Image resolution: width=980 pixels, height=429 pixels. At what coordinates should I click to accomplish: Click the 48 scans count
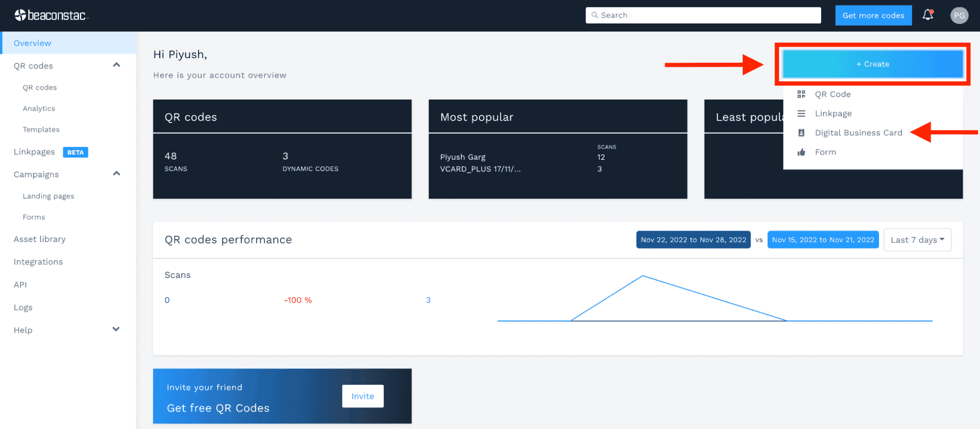pyautogui.click(x=171, y=156)
